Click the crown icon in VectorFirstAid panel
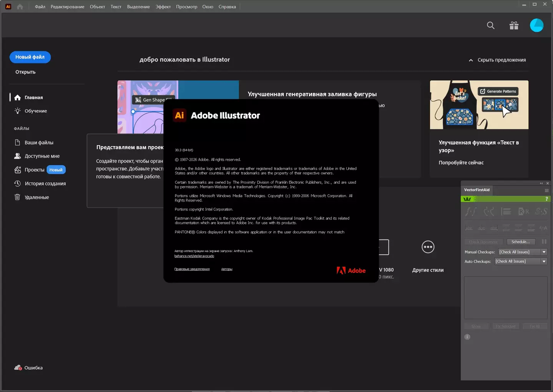The height and width of the screenshot is (392, 553). [x=467, y=199]
